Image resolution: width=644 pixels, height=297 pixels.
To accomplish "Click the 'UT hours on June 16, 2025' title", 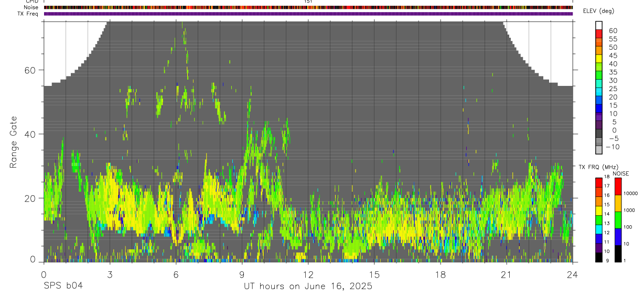I will [308, 287].
